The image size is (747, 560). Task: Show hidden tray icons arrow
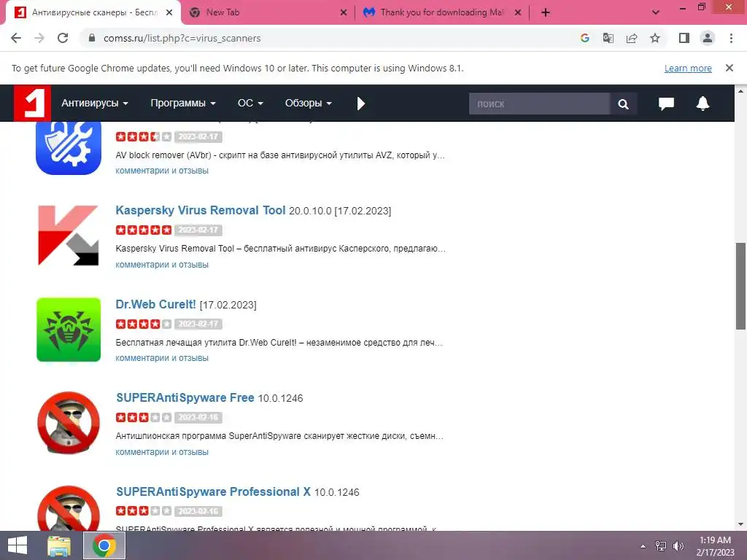click(x=643, y=546)
